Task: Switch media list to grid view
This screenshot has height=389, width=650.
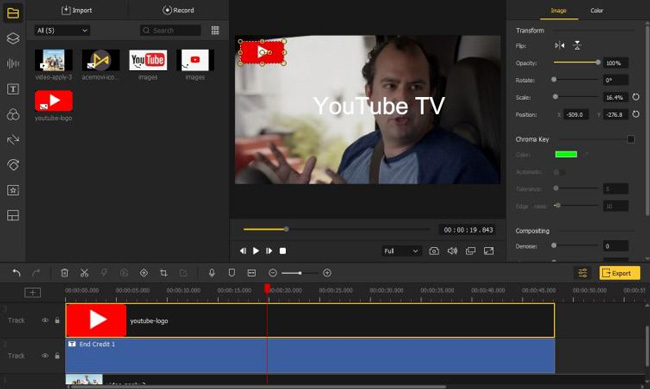Action: click(215, 30)
